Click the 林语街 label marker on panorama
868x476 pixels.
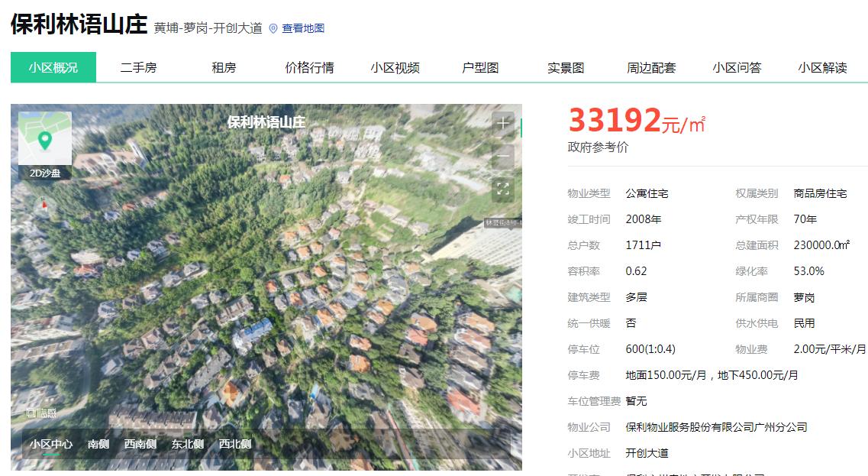[x=502, y=223]
